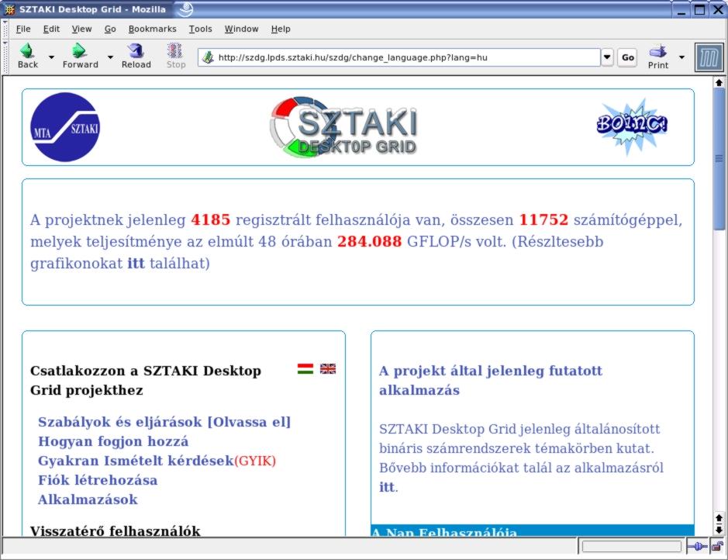Open the 'Fiók létrehozása' link
The width and height of the screenshot is (728, 560).
click(98, 480)
